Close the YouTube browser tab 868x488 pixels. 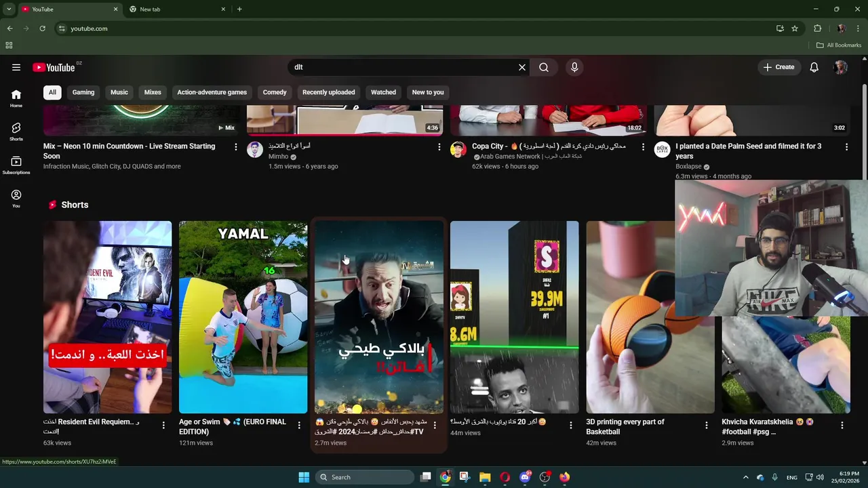pyautogui.click(x=115, y=9)
